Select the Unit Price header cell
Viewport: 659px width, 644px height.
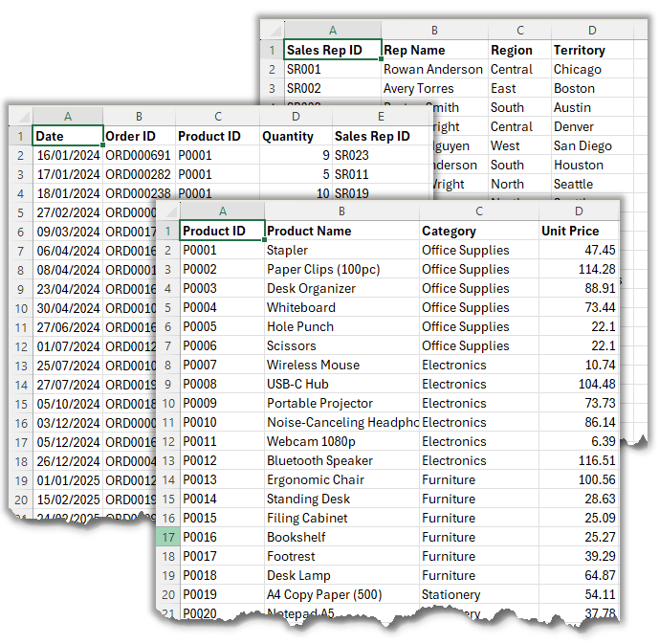[579, 231]
